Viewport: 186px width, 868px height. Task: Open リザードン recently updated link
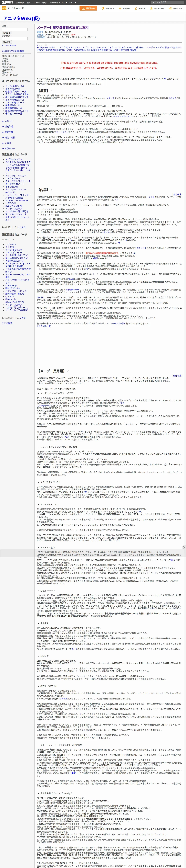(11, 244)
